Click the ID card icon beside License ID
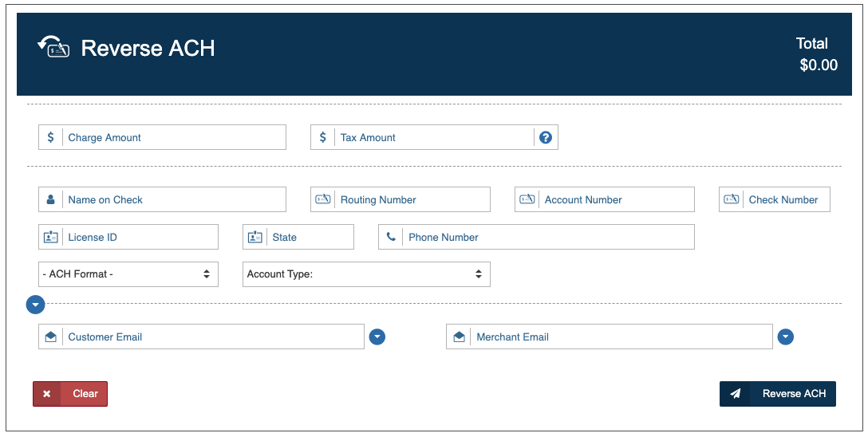Image resolution: width=868 pixels, height=437 pixels. click(x=51, y=237)
